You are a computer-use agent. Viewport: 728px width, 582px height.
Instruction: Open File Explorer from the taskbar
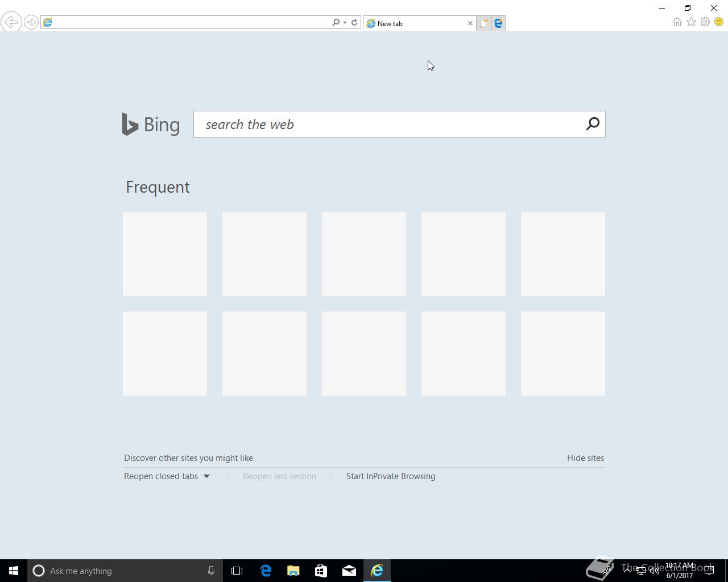(293, 571)
